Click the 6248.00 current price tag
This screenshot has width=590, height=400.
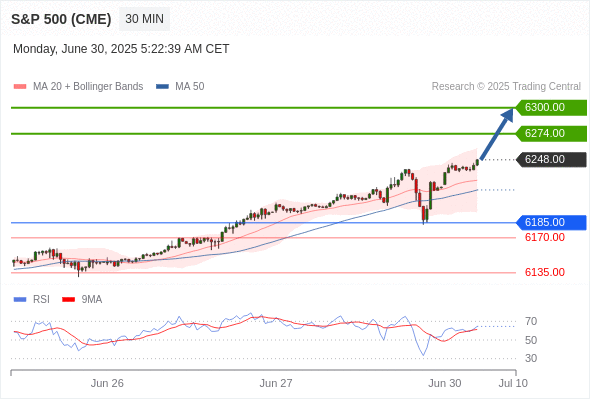tap(551, 160)
